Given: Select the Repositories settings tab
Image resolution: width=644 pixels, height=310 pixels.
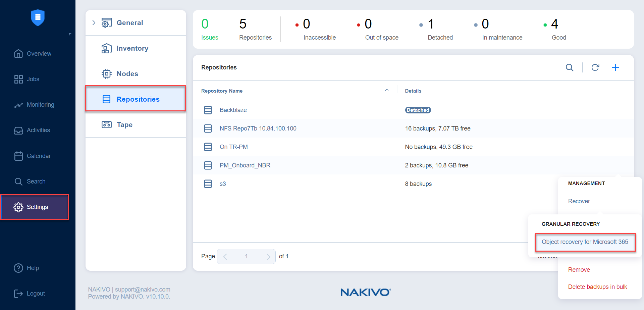Looking at the screenshot, I should 136,99.
